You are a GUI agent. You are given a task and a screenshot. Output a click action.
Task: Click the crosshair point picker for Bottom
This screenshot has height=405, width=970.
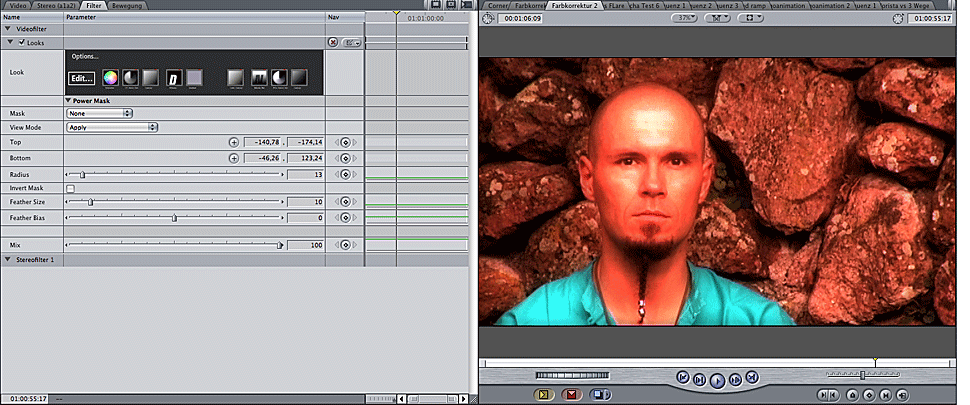coord(234,158)
